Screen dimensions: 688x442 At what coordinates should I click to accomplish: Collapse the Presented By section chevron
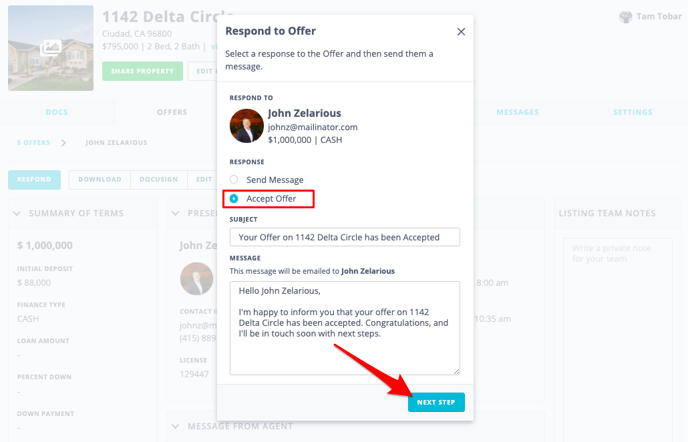tap(176, 213)
